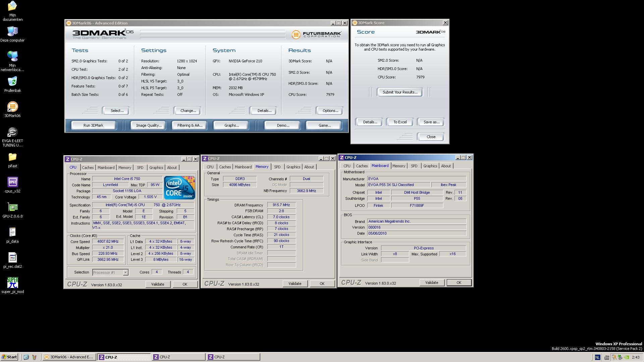Viewport: 644px width, 362px height.
Task: Click Core Speed value 4807.62 MHz
Action: (108, 242)
